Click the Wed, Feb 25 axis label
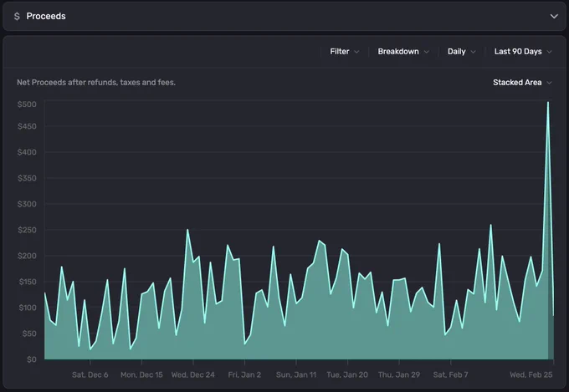 (x=531, y=374)
